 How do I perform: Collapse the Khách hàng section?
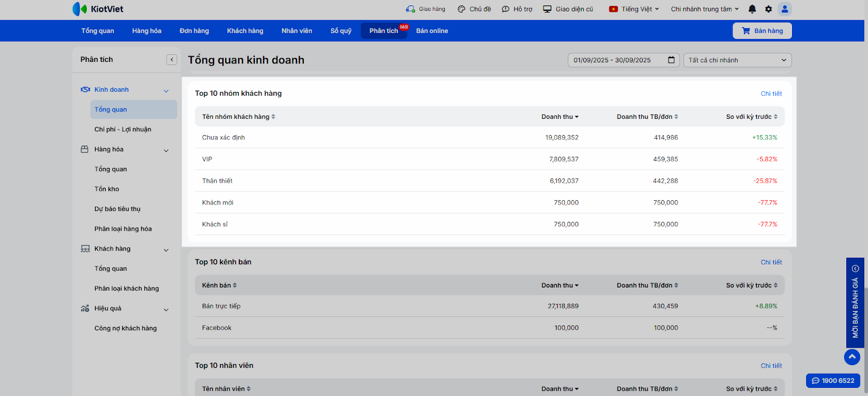(166, 250)
